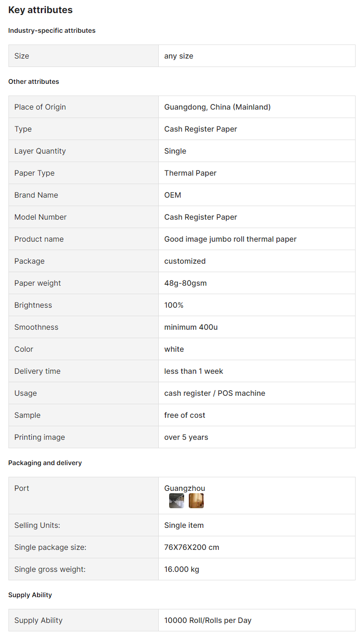The height and width of the screenshot is (637, 364).
Task: Select the '76X76X200 cm' package size
Action: click(x=192, y=547)
